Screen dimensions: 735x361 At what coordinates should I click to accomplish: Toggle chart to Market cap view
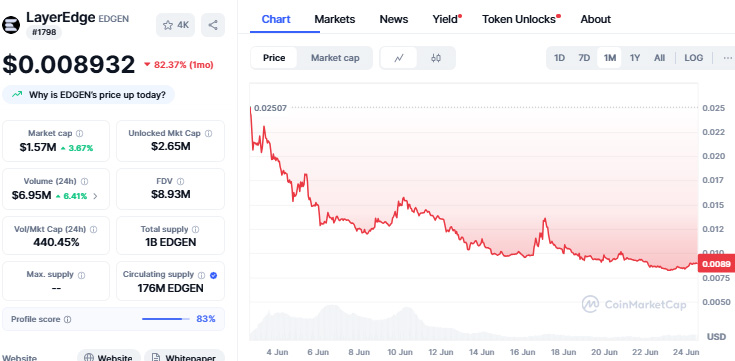[335, 58]
